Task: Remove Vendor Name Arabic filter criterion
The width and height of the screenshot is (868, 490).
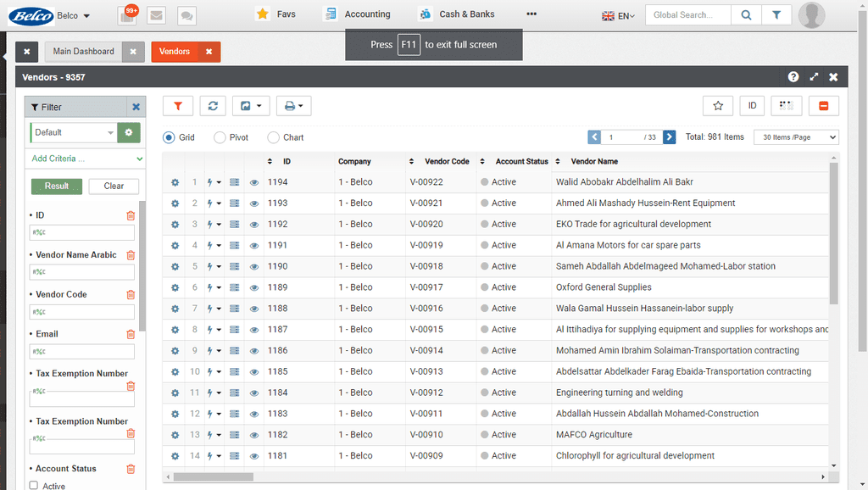Action: (x=131, y=254)
